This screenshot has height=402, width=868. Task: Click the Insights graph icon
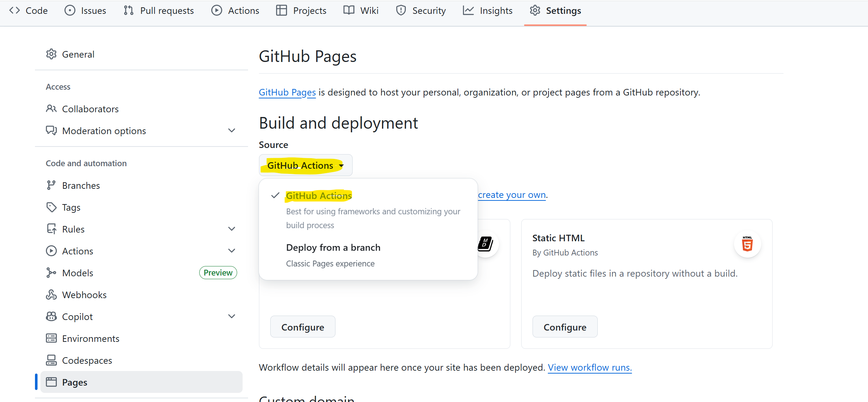468,11
